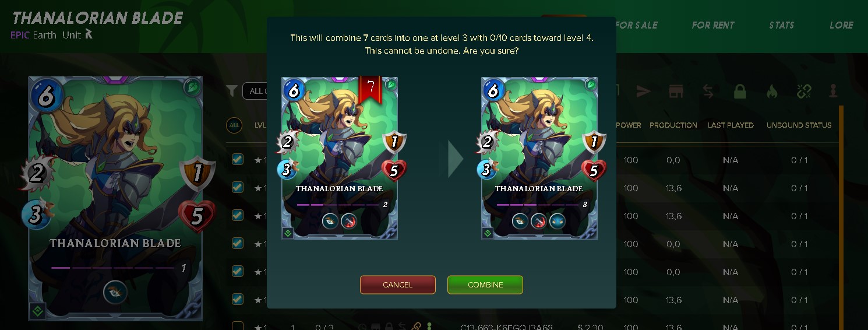Click the send/transfer arrow icon
This screenshot has height=330, width=868.
(x=643, y=92)
